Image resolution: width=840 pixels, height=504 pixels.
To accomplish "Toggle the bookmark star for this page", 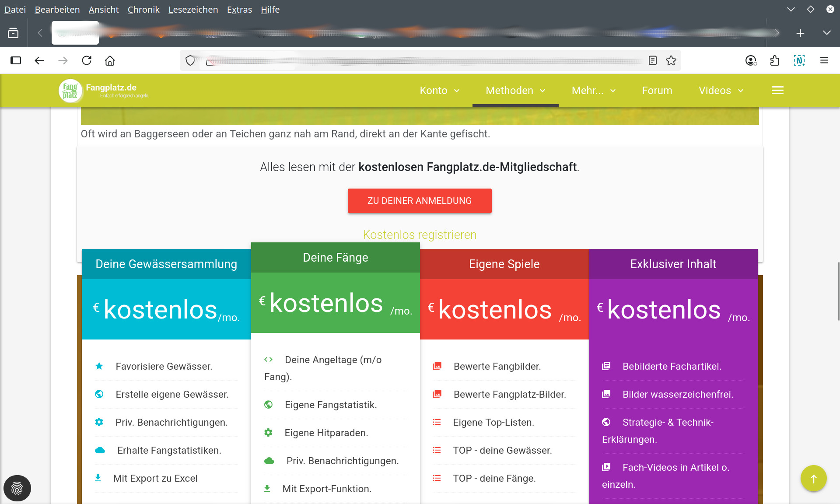I will (671, 60).
